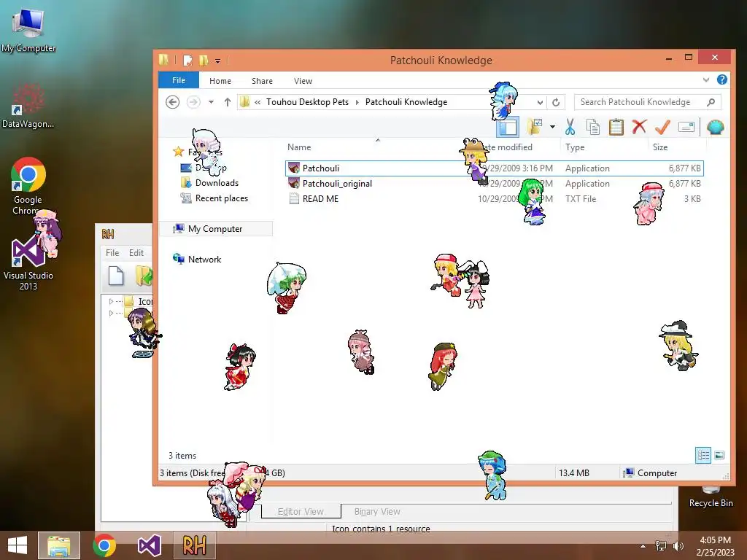The height and width of the screenshot is (560, 747).
Task: Switch to the Home ribbon tab
Action: click(x=220, y=81)
